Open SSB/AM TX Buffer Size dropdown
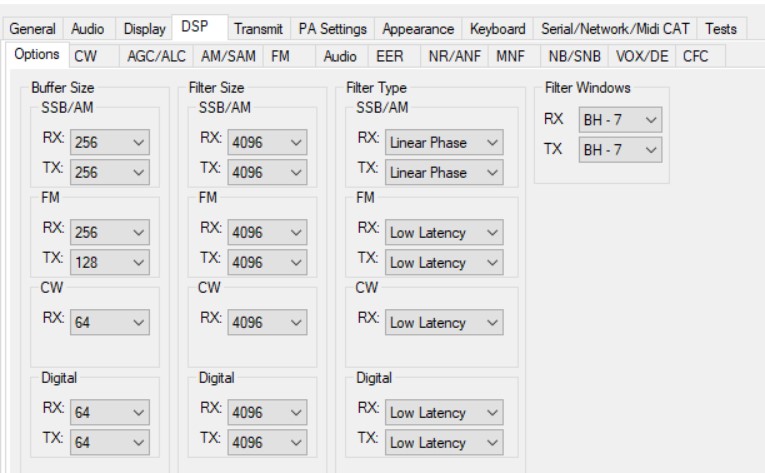This screenshot has height=473, width=765. (x=112, y=172)
